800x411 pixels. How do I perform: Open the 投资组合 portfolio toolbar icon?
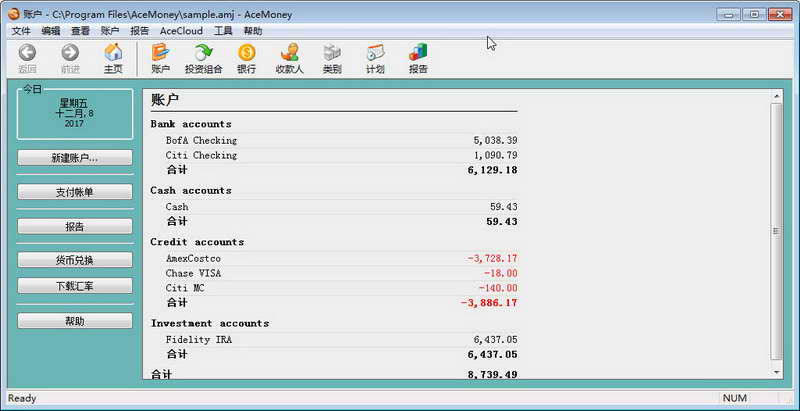(204, 53)
